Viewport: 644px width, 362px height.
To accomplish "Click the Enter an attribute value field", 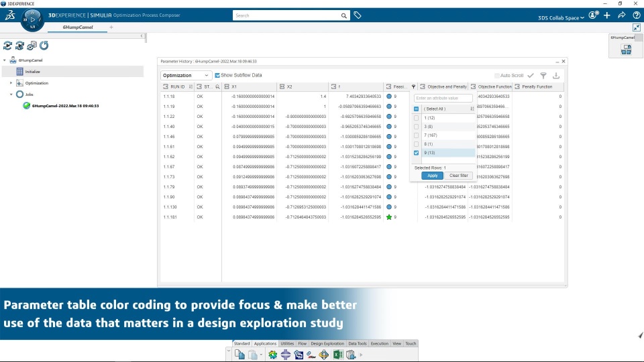I will point(443,98).
